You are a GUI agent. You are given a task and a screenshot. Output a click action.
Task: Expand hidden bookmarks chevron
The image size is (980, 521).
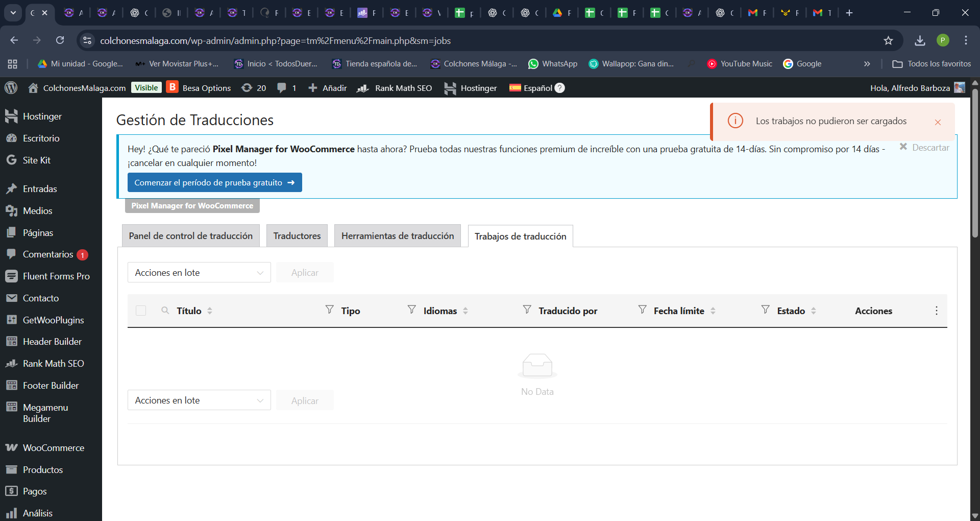[x=867, y=64]
